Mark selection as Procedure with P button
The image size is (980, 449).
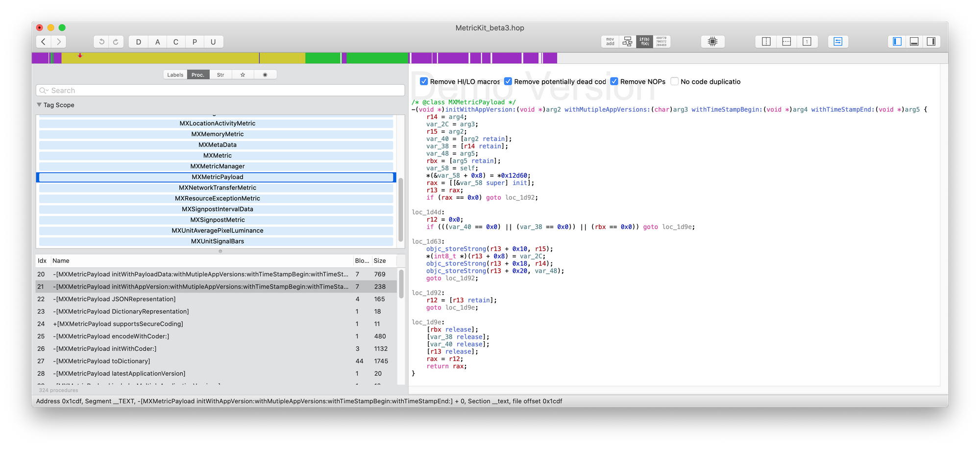[195, 42]
